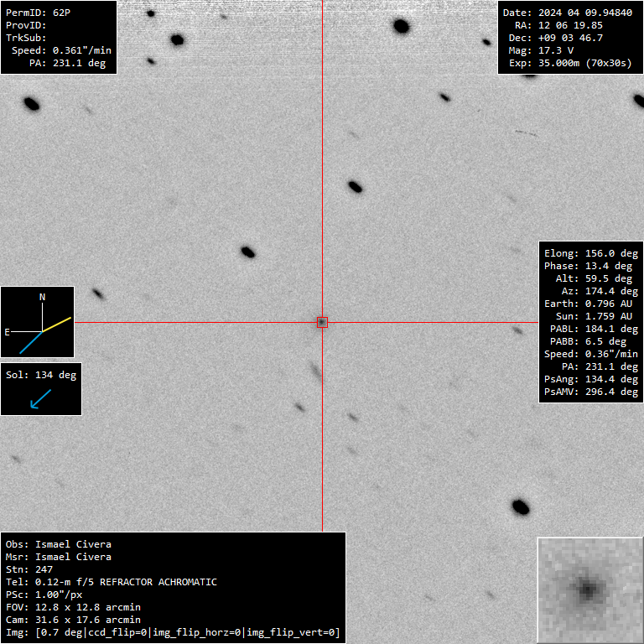
Task: Click 'Cam: 31.6 x 17.6 arcmin' line
Action: 73,620
